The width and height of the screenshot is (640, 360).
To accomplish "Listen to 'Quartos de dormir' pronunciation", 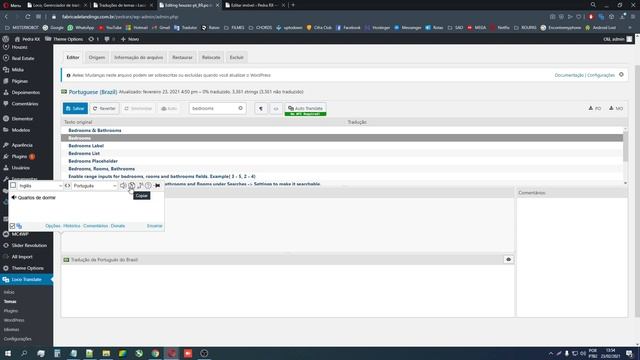I will click(14, 198).
